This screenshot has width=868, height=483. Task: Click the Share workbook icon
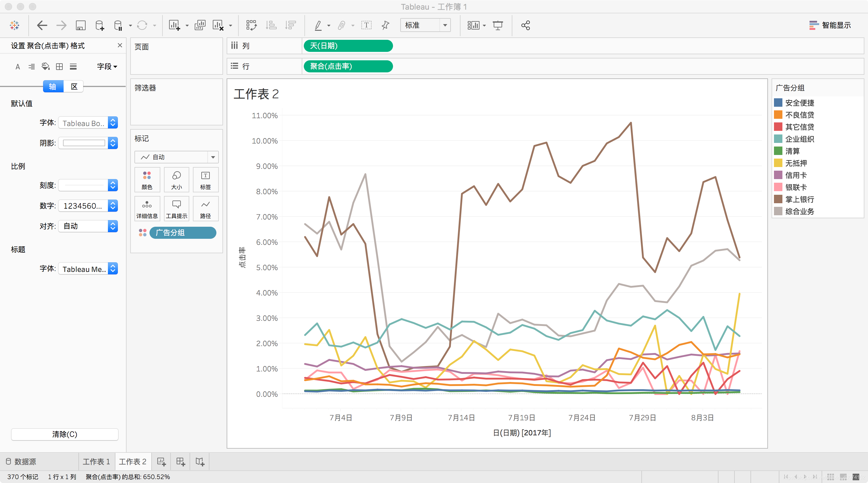[x=525, y=25]
